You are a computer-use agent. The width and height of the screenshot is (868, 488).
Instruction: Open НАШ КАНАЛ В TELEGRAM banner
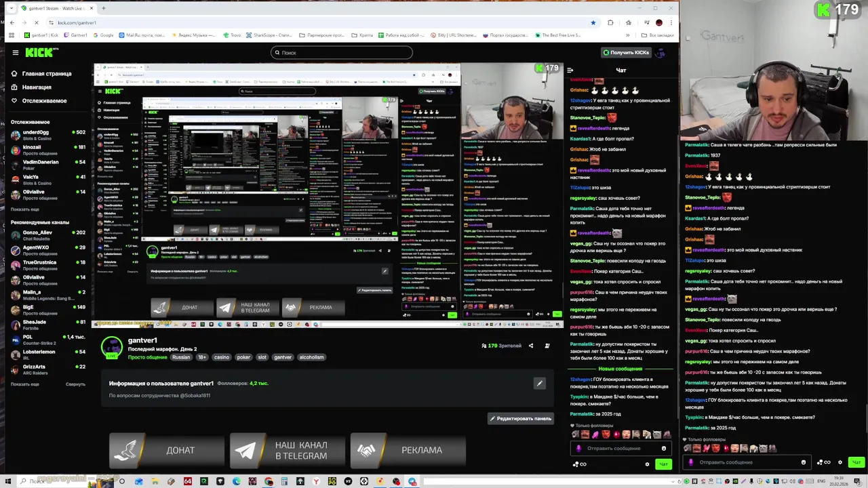[x=288, y=450]
